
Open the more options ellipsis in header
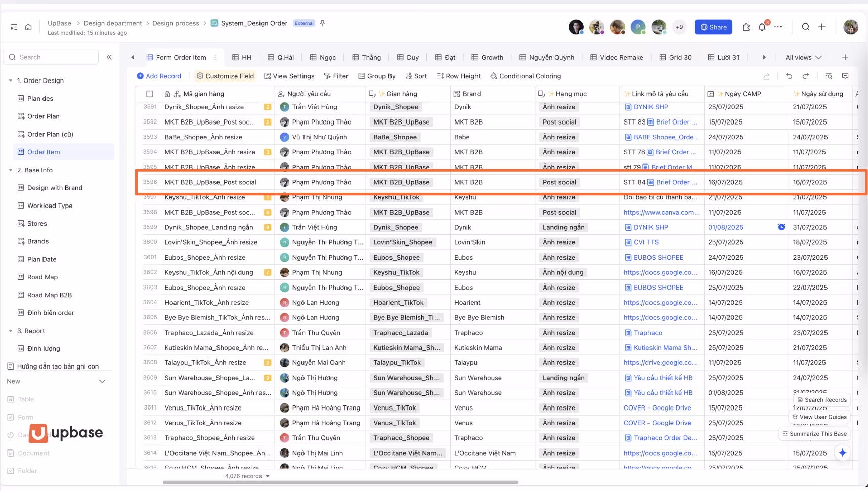pos(778,27)
